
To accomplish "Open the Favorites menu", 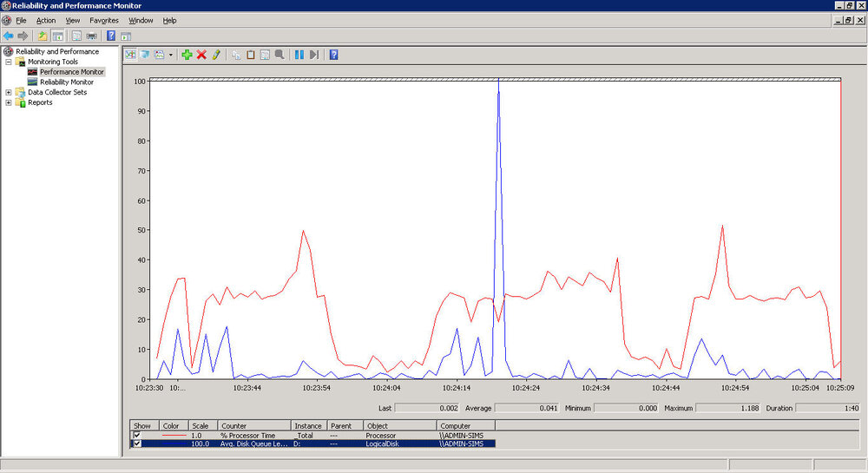I will [104, 21].
